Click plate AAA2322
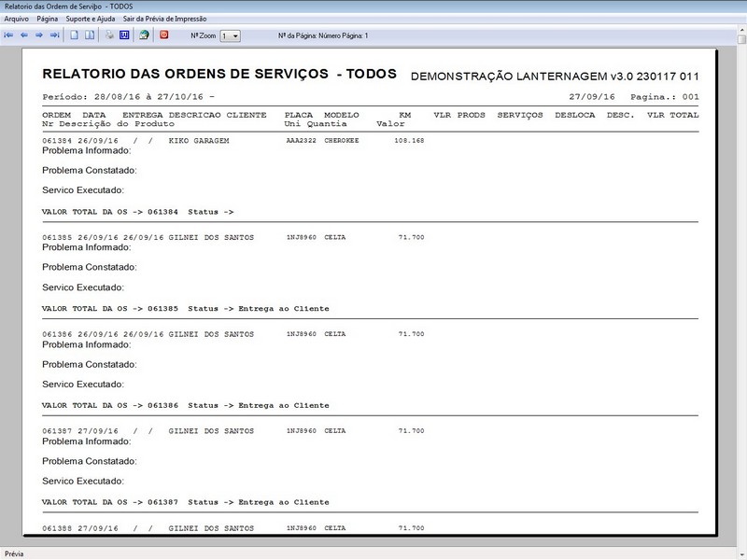Image resolution: width=747 pixels, height=560 pixels. coord(301,141)
